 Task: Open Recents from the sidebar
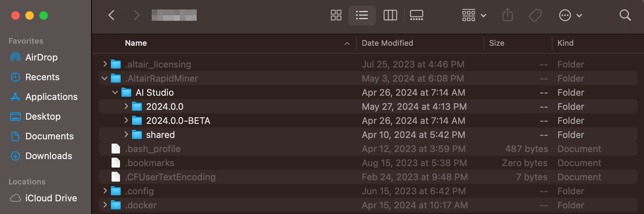click(42, 77)
